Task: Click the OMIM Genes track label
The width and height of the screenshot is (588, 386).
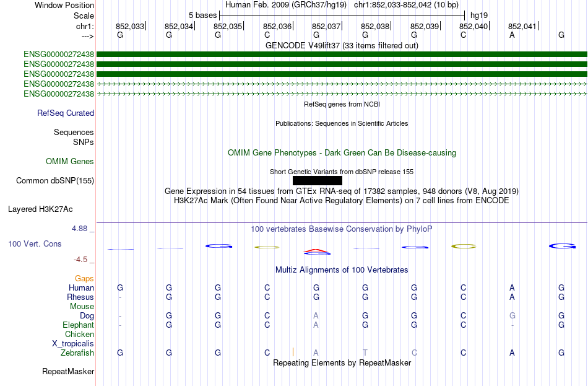Action: pos(69,162)
